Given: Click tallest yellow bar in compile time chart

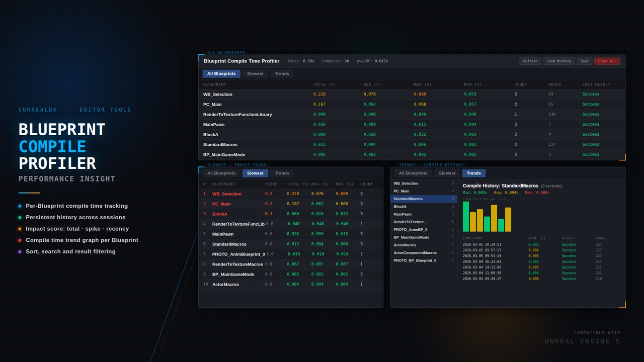Looking at the screenshot, I should [494, 218].
